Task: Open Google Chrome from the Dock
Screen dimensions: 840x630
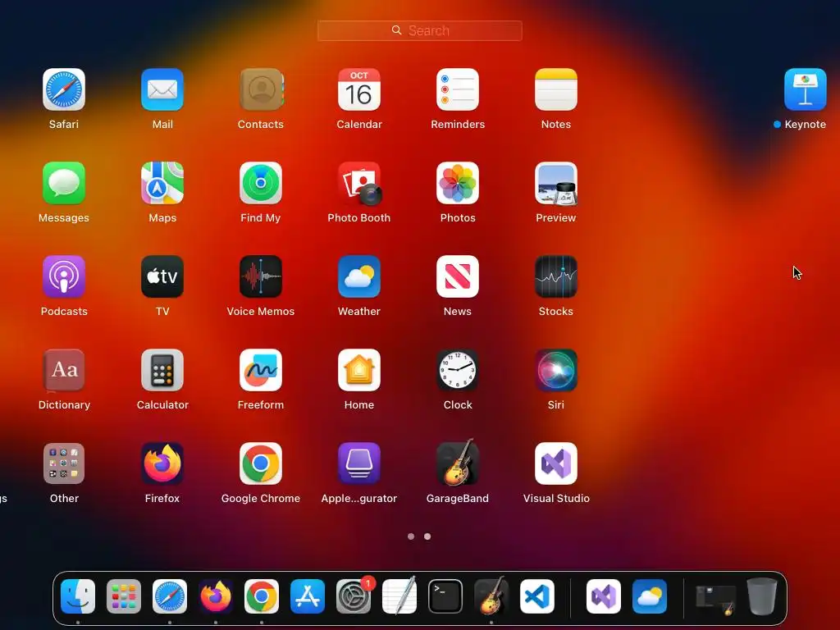Action: 262,596
